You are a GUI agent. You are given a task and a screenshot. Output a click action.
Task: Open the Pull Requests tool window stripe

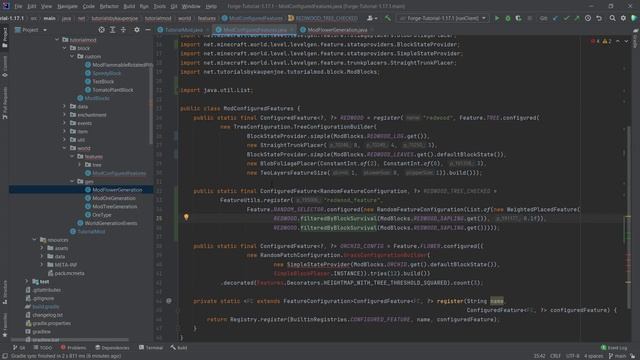[5, 103]
